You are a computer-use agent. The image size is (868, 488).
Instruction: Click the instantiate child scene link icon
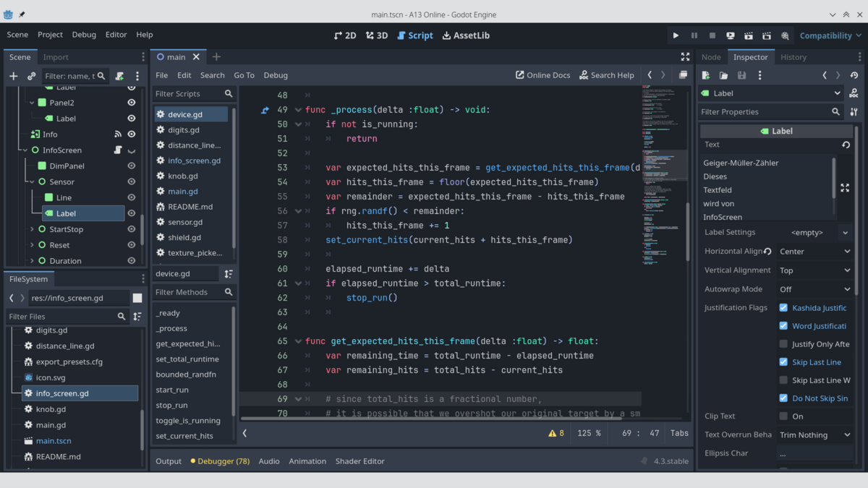pos(31,76)
